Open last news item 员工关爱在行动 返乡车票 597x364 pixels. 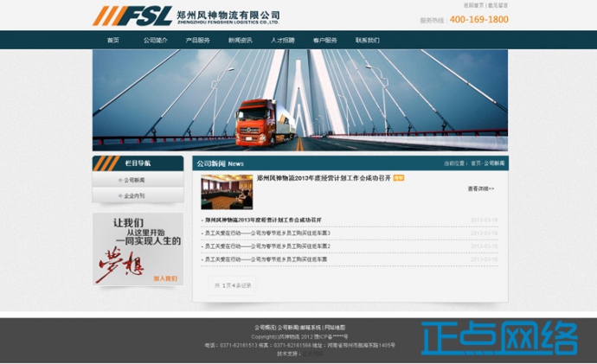click(266, 259)
